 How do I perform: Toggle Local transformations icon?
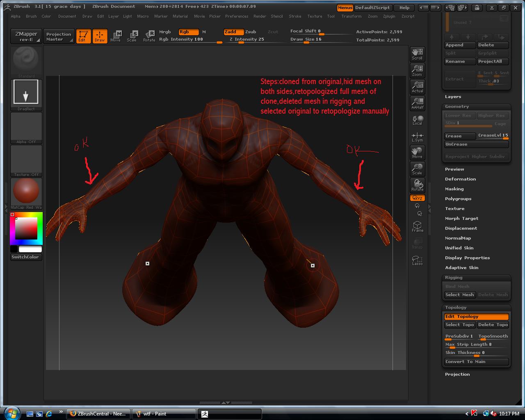click(417, 120)
